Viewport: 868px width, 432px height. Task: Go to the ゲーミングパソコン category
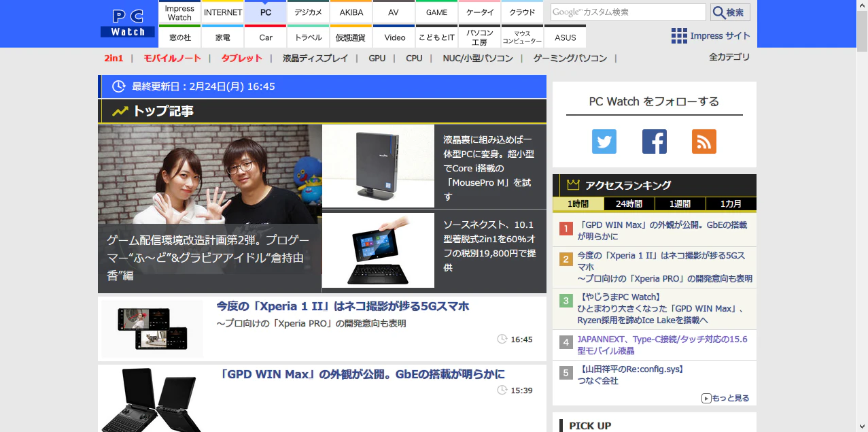click(570, 59)
